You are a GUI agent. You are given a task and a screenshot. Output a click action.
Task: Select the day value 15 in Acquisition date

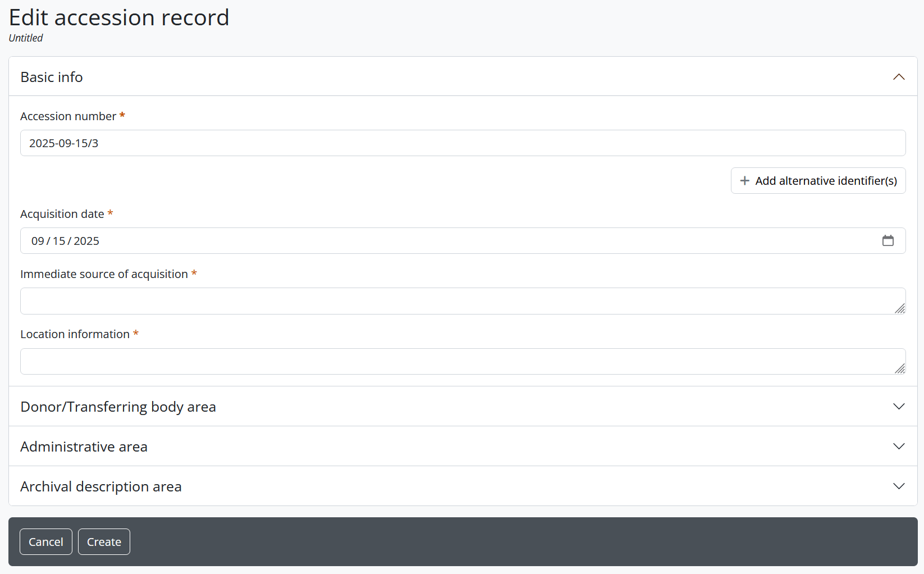click(x=59, y=241)
